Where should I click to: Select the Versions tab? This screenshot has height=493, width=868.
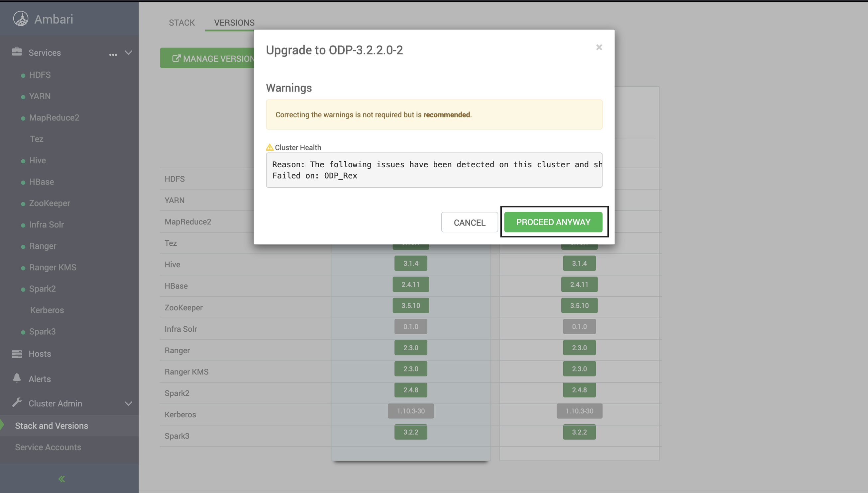click(x=234, y=23)
